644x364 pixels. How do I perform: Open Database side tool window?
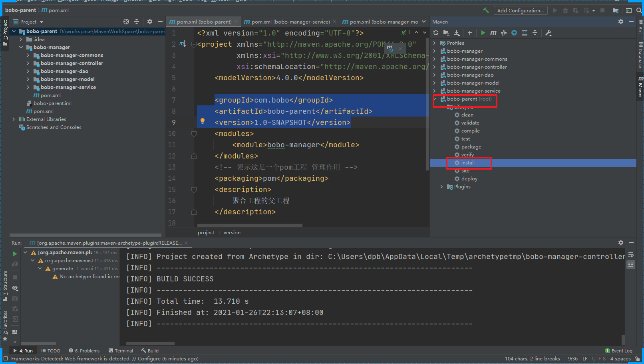[x=640, y=55]
